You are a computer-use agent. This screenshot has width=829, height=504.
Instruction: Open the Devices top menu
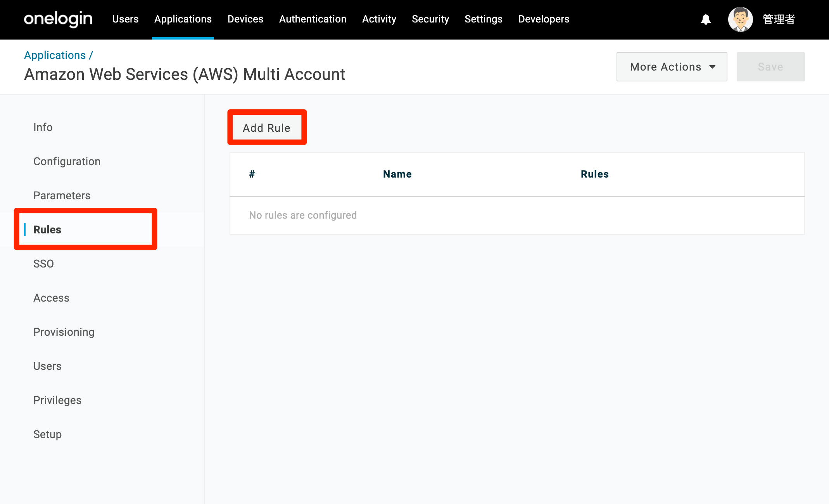coord(245,19)
